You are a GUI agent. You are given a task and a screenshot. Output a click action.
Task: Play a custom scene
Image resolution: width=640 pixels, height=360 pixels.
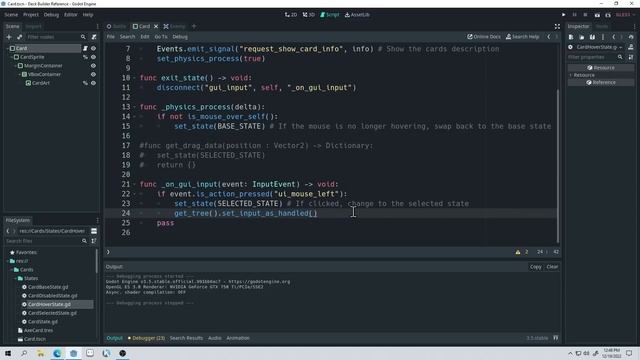click(608, 15)
